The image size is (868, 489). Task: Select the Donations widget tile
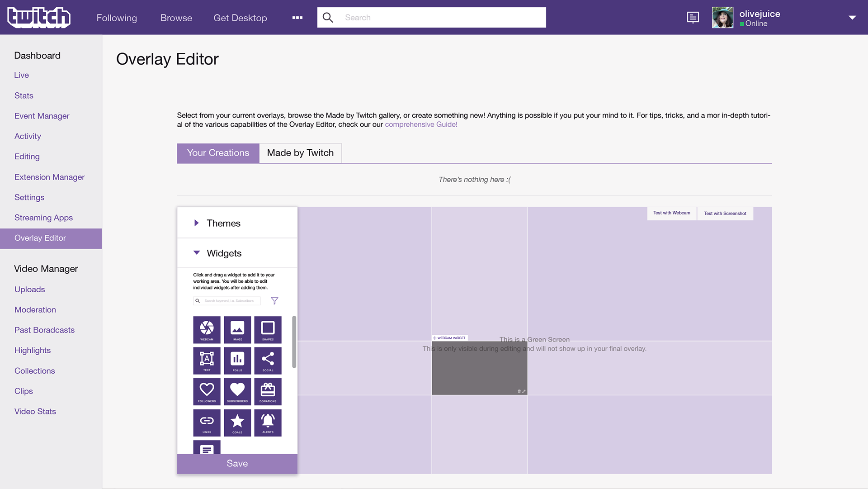[x=268, y=392]
